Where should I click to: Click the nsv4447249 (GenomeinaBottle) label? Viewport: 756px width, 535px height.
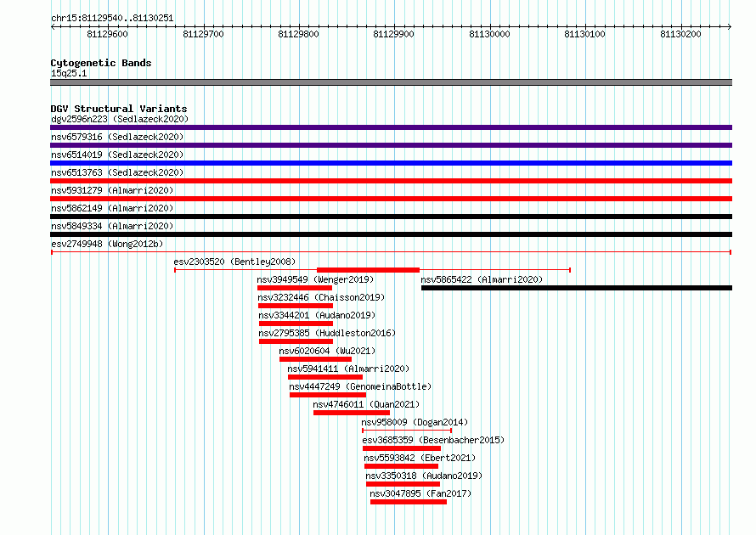coord(360,386)
